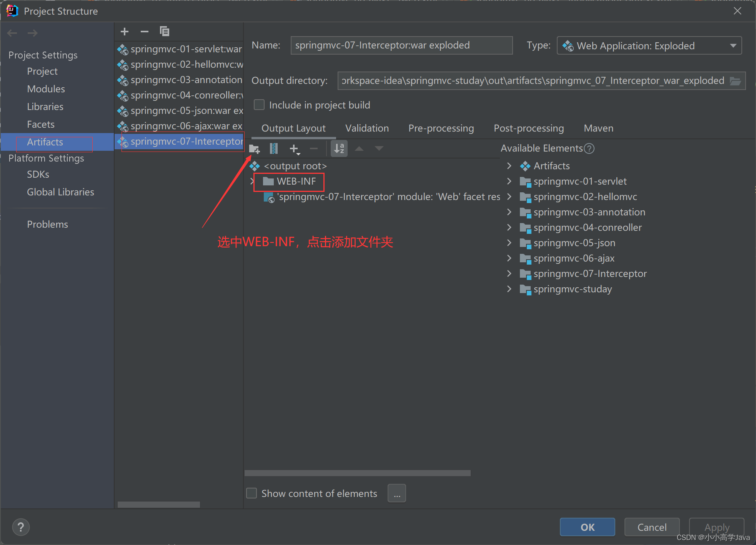This screenshot has height=545, width=756.
Task: Click the remove artifact minus icon
Action: pos(145,32)
